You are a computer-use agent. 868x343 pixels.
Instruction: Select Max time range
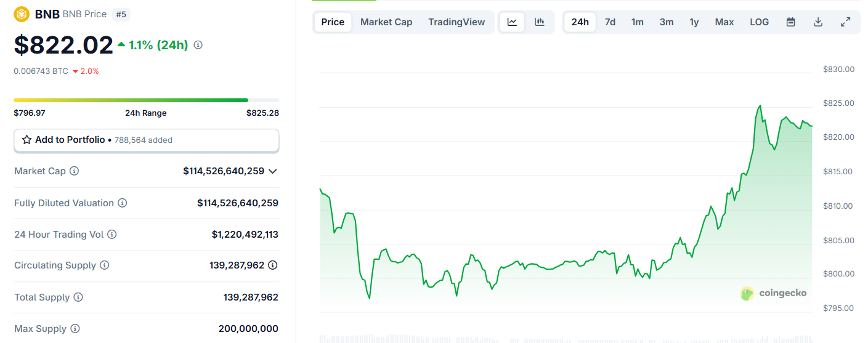724,22
